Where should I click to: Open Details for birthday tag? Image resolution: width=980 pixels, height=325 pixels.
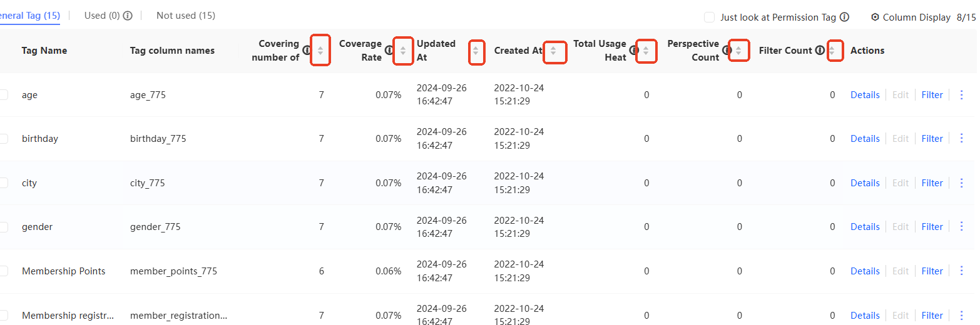(x=865, y=139)
